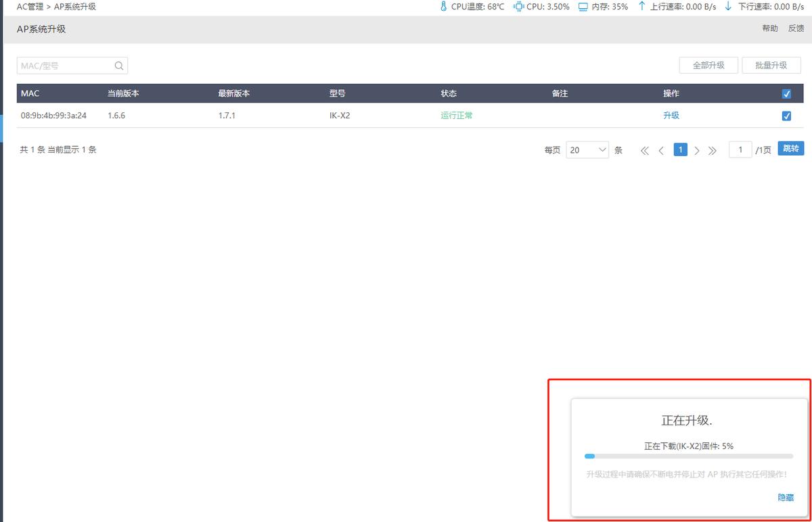Uncheck the checkbox for AP 08:9b:4b:99:3a:24
The height and width of the screenshot is (522, 812).
point(786,116)
